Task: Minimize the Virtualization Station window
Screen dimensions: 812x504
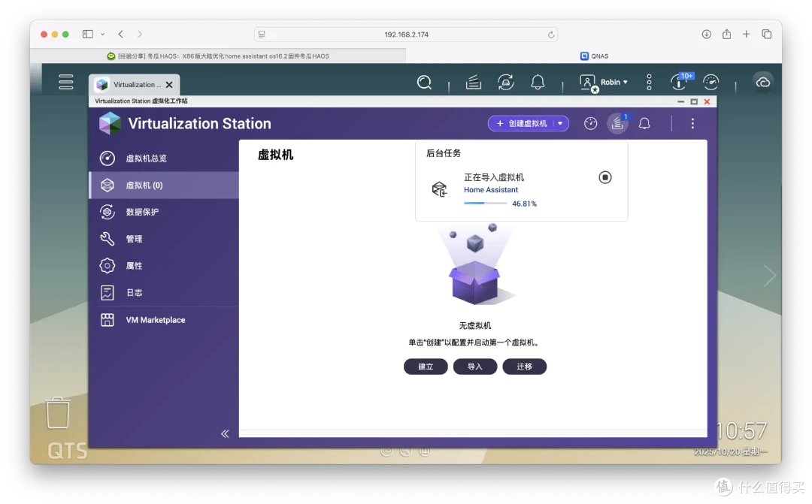Action: point(680,101)
